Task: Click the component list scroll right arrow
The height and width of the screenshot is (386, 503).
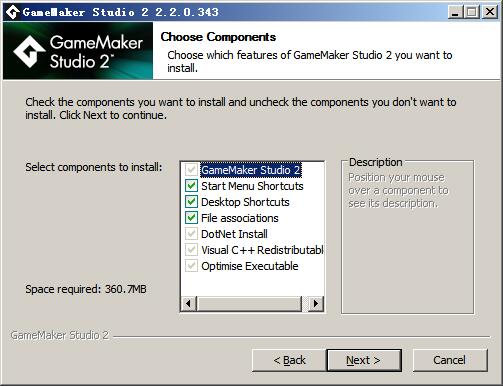Action: (316, 304)
